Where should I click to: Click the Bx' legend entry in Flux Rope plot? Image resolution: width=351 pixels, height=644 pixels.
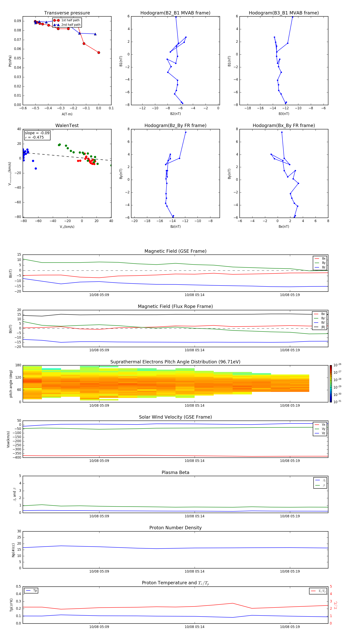pyautogui.click(x=320, y=314)
